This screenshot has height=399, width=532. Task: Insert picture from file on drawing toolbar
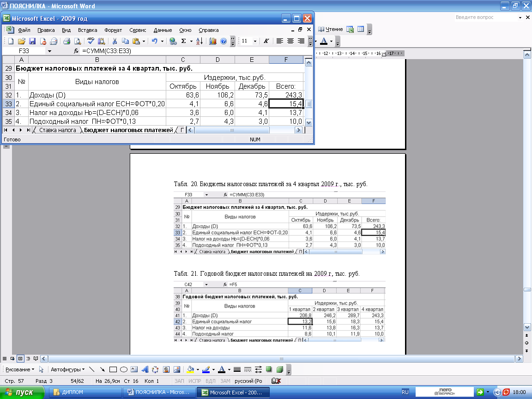[177, 369]
